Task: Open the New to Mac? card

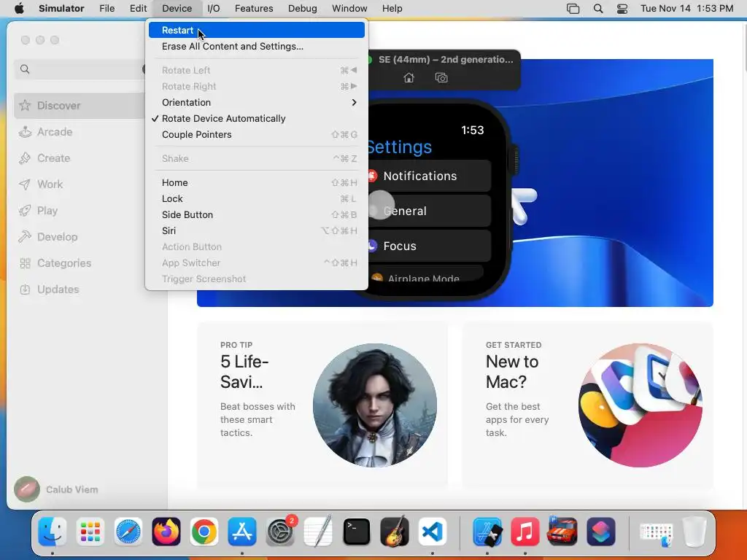Action: (587, 405)
